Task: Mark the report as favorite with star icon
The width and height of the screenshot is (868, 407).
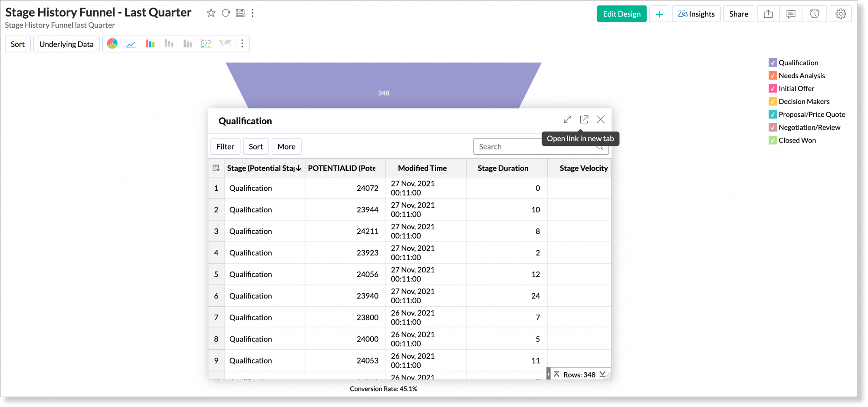Action: [211, 13]
